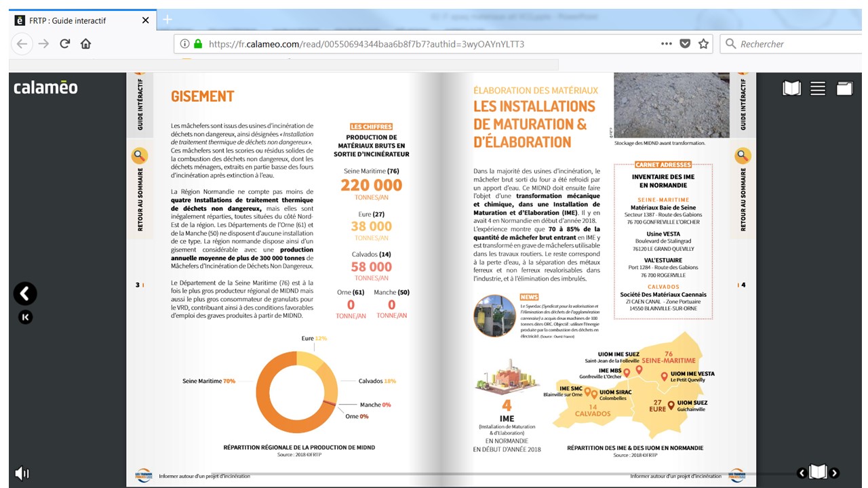The height and width of the screenshot is (488, 868).
Task: Click the small next page arrow bottom right
Action: click(x=835, y=473)
